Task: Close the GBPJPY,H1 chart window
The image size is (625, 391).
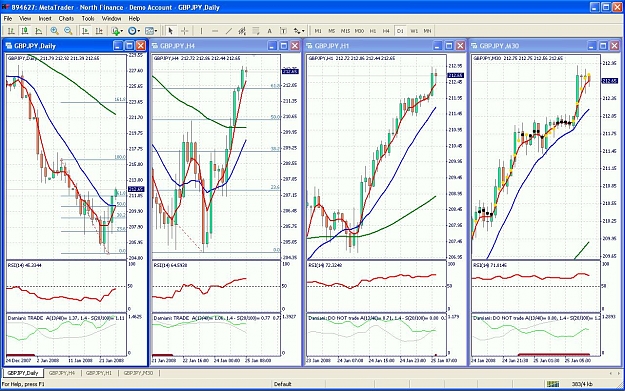Action: click(x=460, y=46)
